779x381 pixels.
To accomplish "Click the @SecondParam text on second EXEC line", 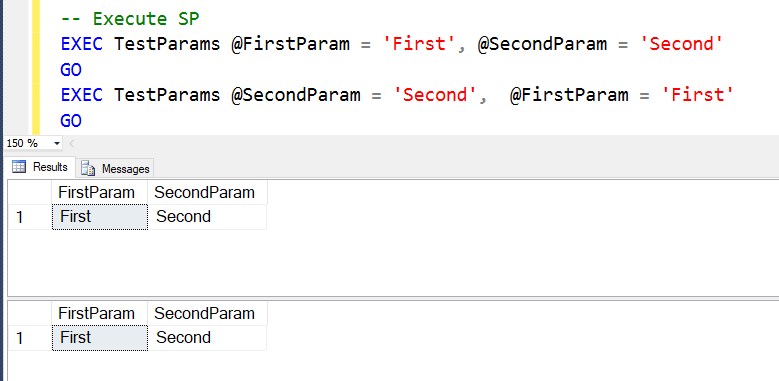I will tap(296, 94).
